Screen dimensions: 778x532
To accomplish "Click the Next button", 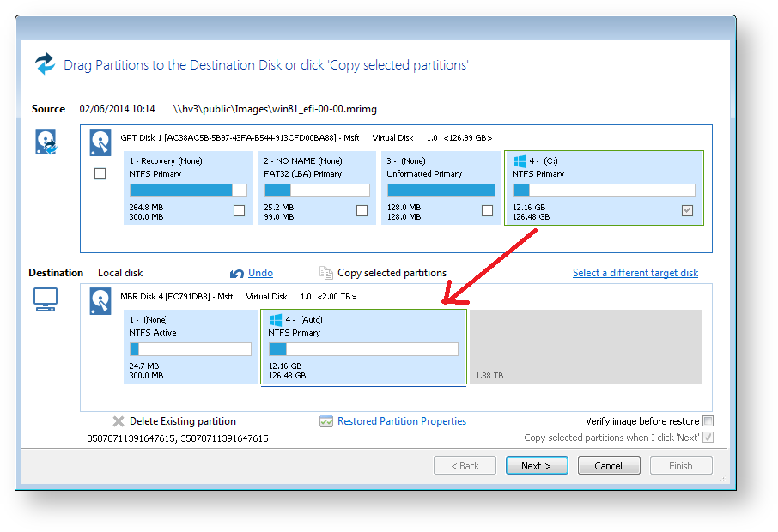I will click(537, 465).
